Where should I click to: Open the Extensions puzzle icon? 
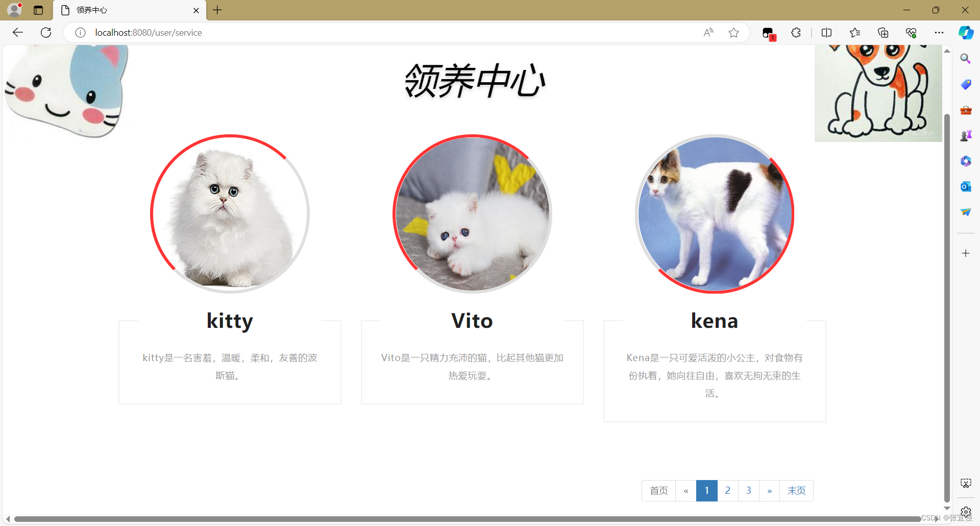click(796, 32)
